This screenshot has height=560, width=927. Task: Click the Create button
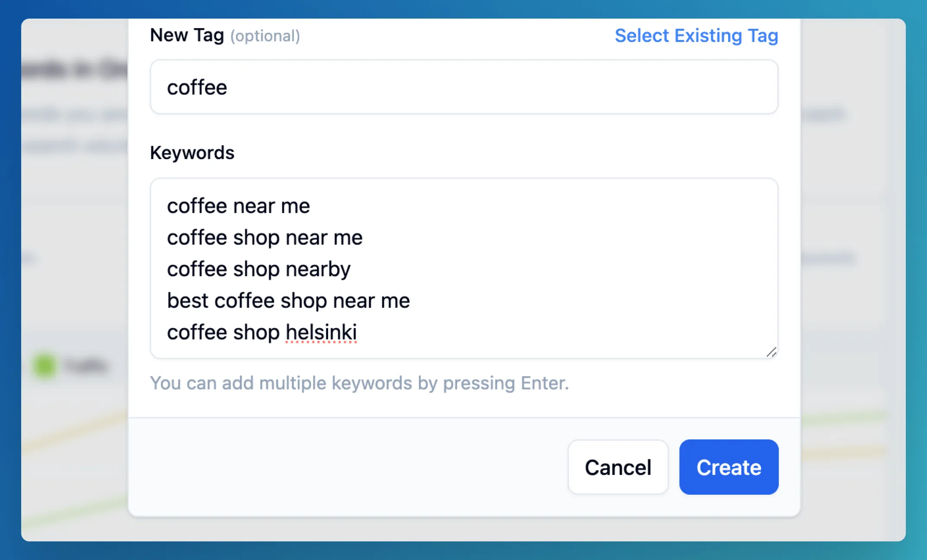[x=729, y=467]
